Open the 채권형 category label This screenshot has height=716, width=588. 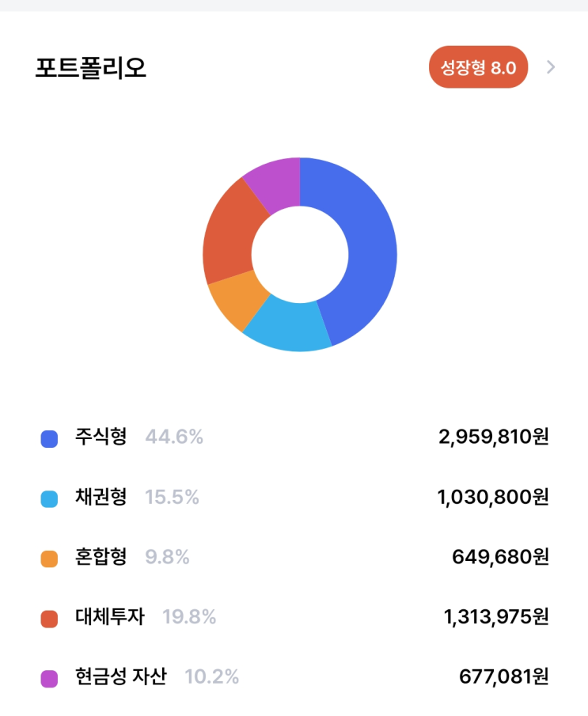pyautogui.click(x=101, y=497)
